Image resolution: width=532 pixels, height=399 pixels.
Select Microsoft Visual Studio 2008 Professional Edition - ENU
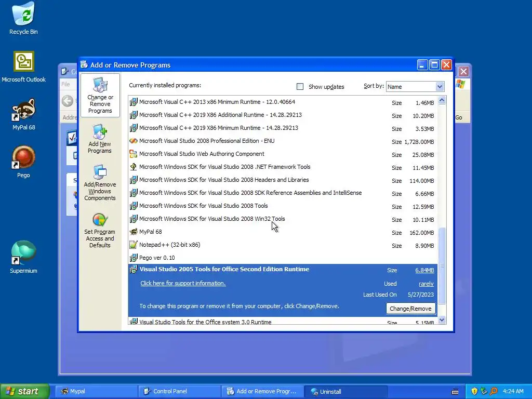(x=282, y=141)
